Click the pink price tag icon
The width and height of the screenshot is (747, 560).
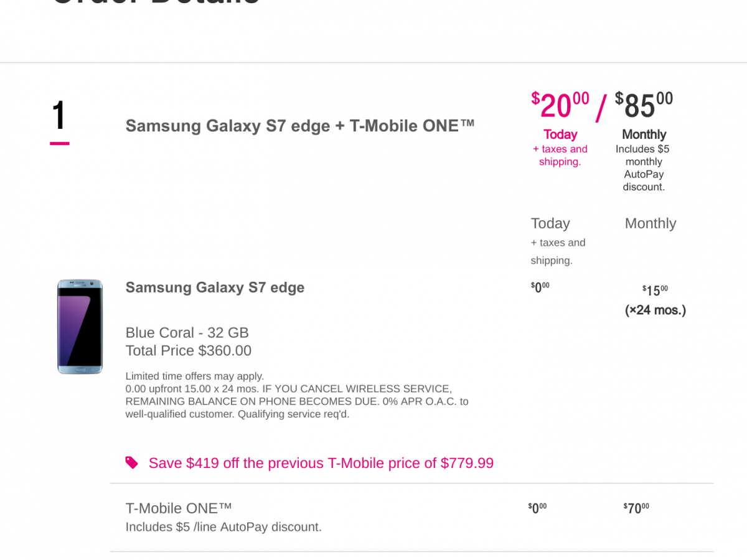131,462
